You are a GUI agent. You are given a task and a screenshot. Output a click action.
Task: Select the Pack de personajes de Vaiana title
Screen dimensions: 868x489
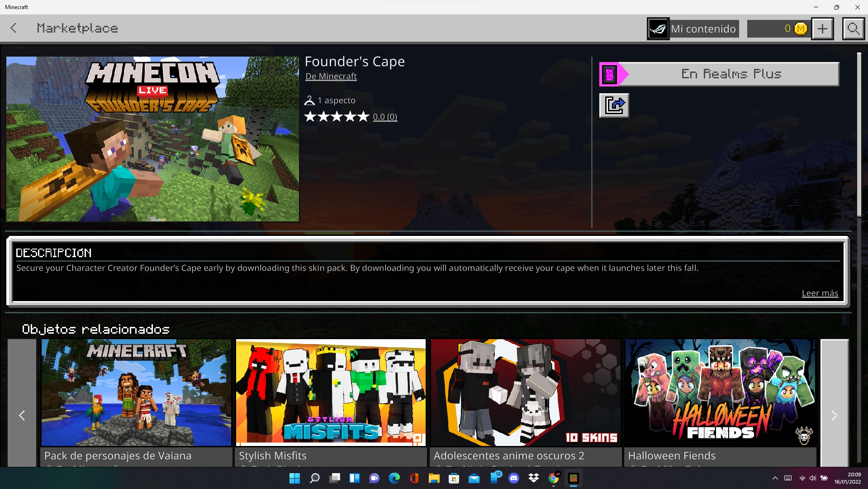point(118,455)
